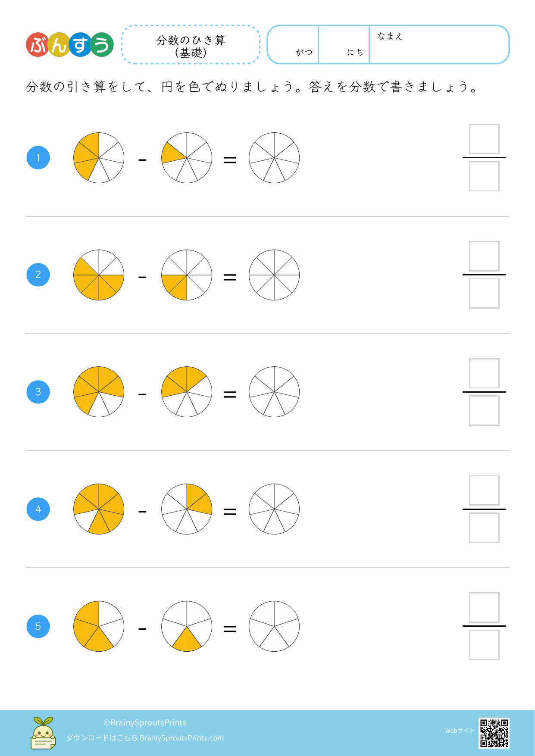Image resolution: width=535 pixels, height=756 pixels.
Task: Click the empty answer circle for problem 1
Action: [x=274, y=158]
